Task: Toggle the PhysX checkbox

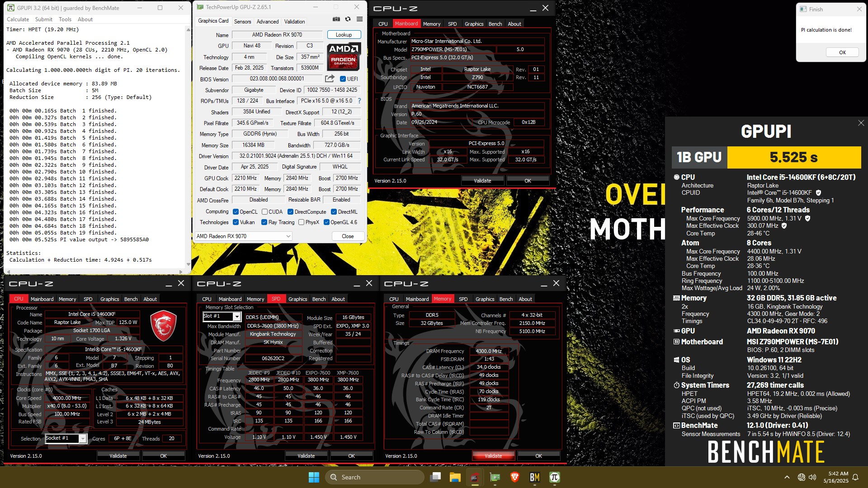Action: (x=301, y=222)
